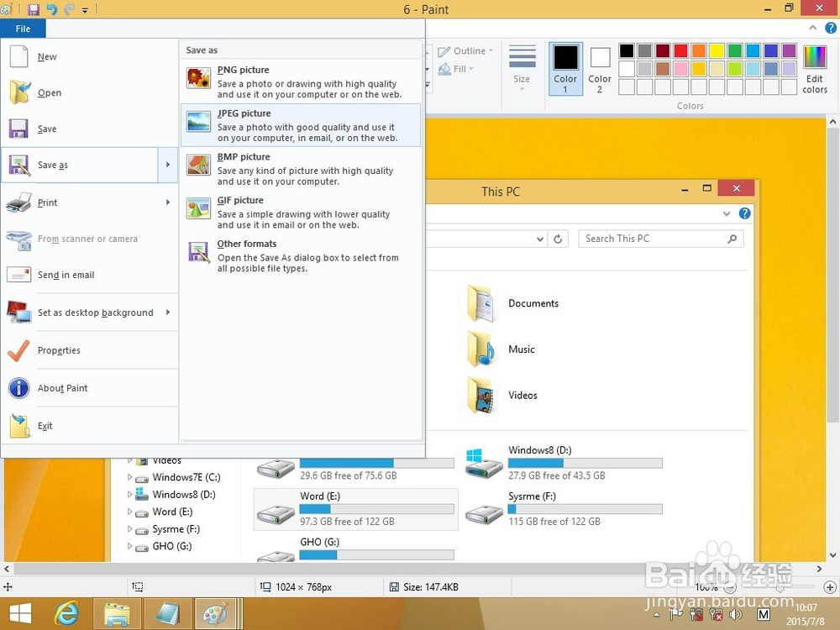
Task: Click the Open folder icon
Action: (19, 92)
